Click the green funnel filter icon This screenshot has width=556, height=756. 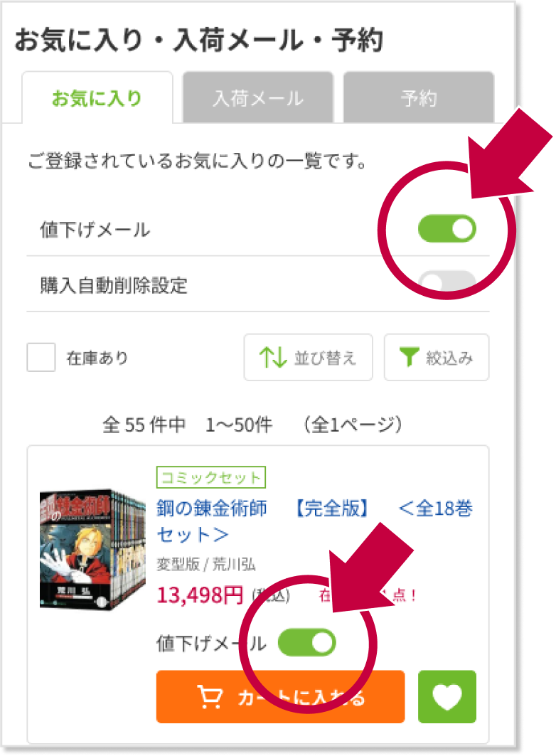tap(409, 357)
